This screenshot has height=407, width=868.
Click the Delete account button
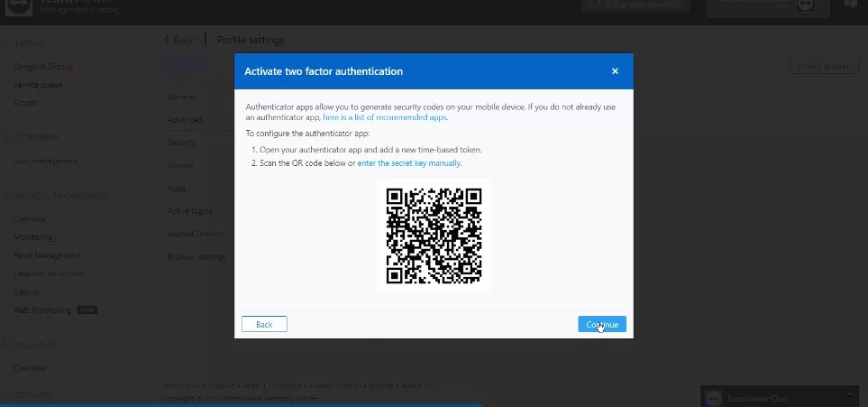[824, 66]
